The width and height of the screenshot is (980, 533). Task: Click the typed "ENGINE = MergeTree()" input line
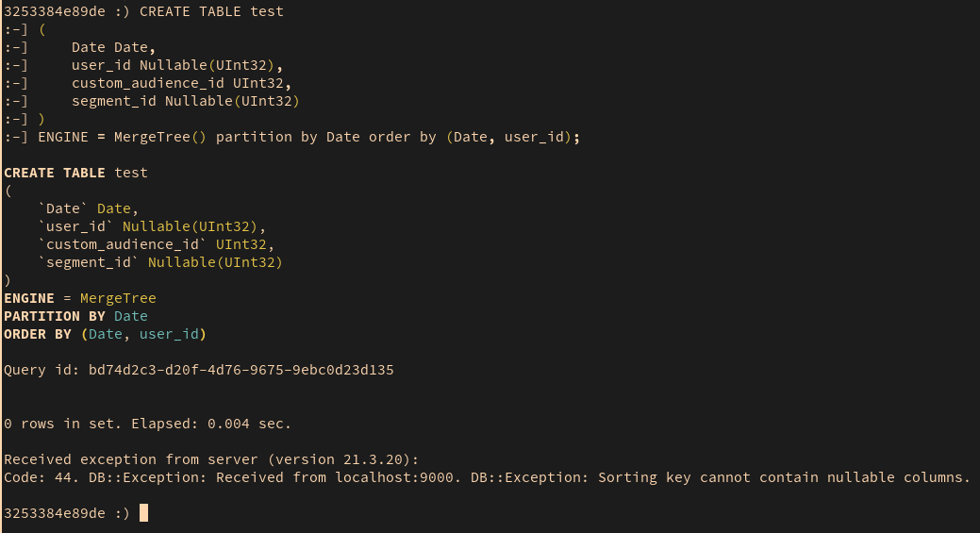tap(291, 138)
